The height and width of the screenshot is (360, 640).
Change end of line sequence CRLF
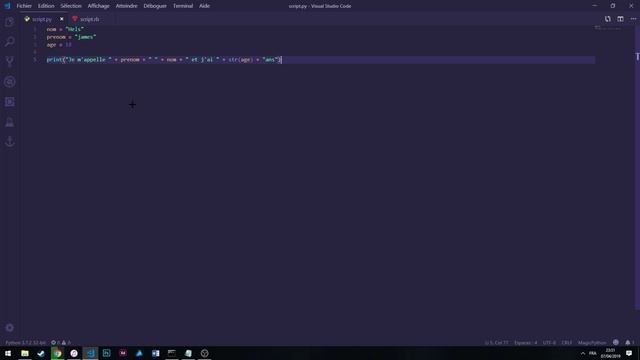pyautogui.click(x=567, y=343)
